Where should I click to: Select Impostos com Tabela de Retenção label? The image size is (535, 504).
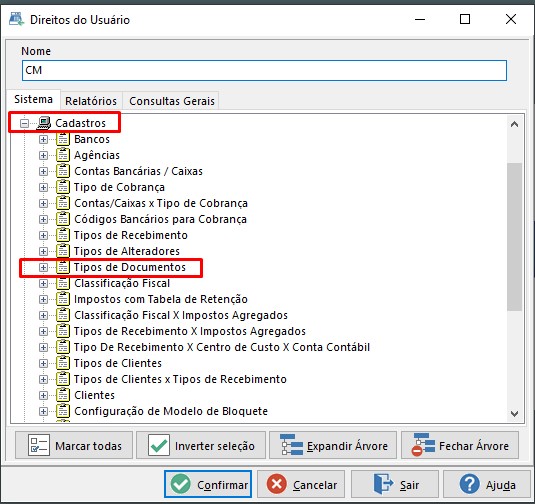tap(161, 299)
